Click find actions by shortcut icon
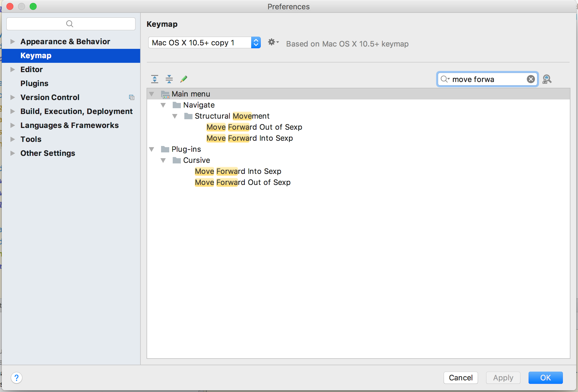The width and height of the screenshot is (578, 392). pyautogui.click(x=547, y=79)
